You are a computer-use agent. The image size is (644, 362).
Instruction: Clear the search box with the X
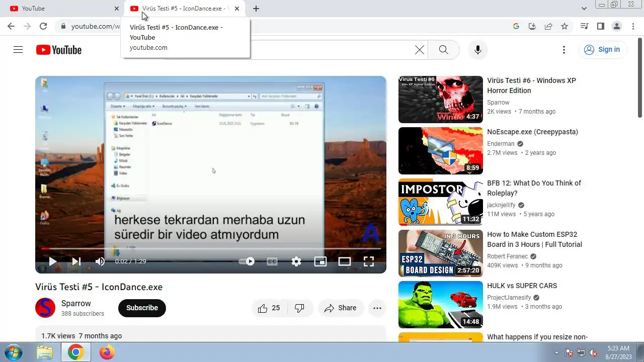[420, 50]
